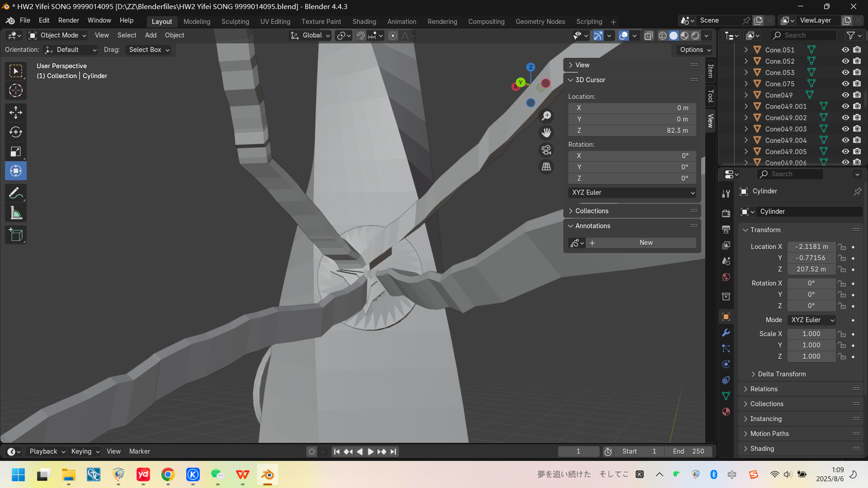The image size is (868, 488).
Task: Click the New annotation button
Action: [646, 243]
